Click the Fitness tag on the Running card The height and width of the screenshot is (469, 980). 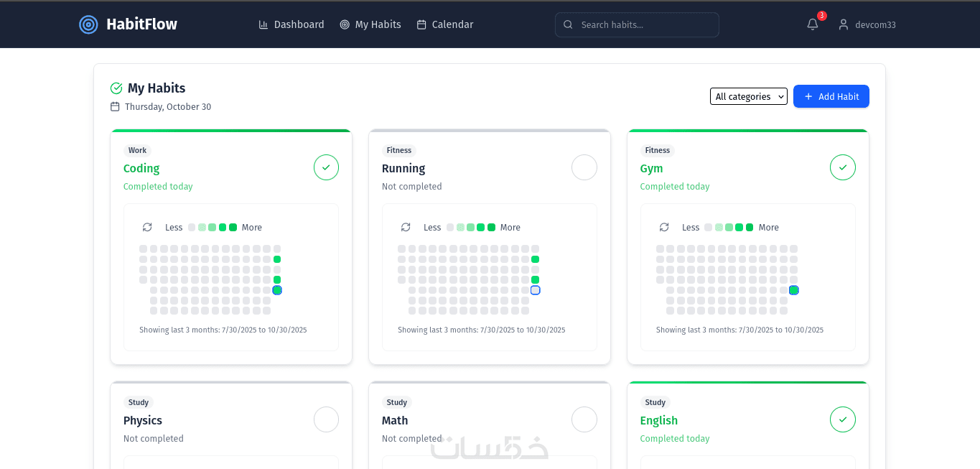399,150
